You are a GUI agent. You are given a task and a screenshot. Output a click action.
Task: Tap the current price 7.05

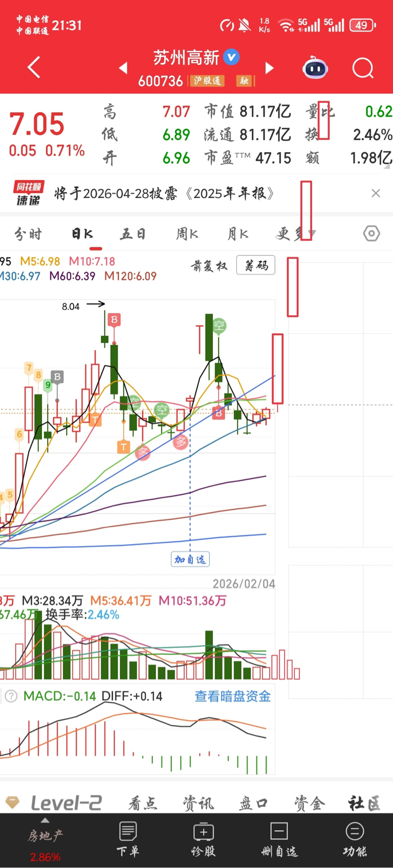point(37,124)
